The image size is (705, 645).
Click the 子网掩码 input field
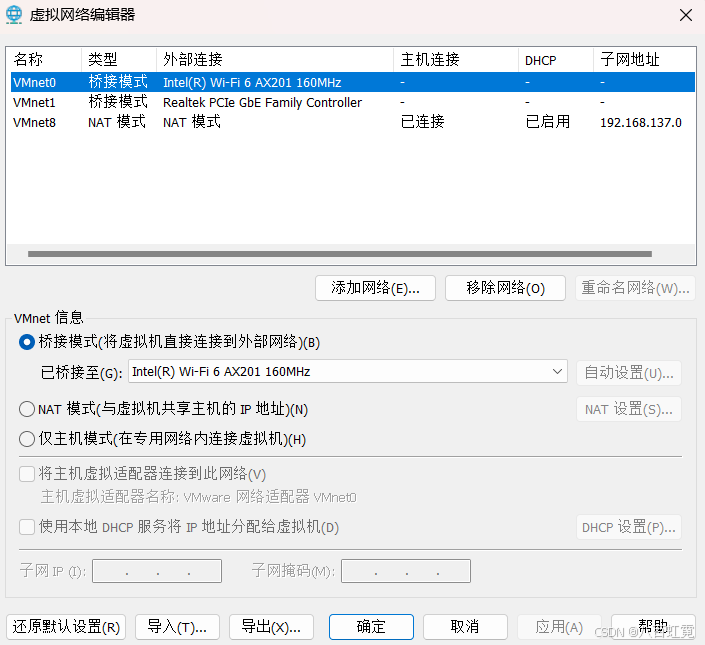click(406, 571)
